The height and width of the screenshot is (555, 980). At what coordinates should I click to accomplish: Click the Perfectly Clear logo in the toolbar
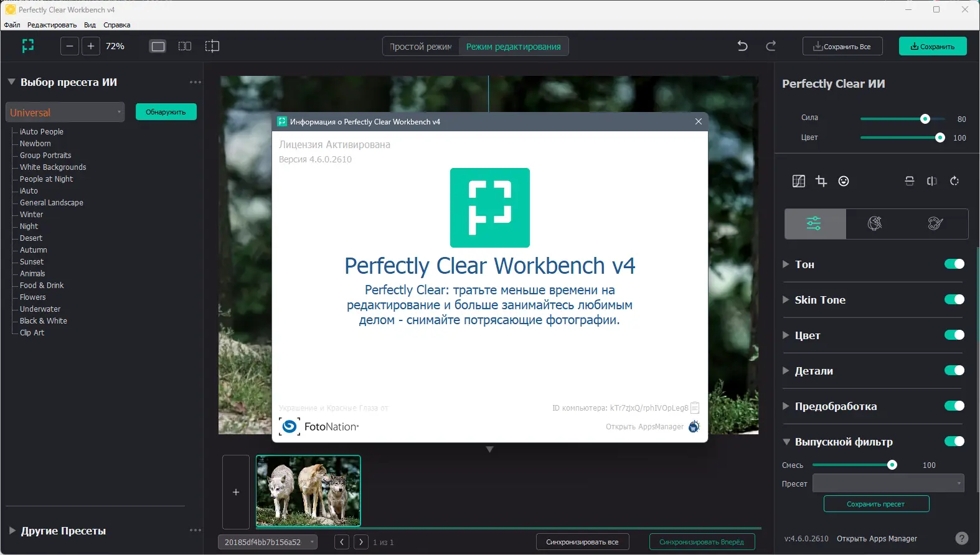click(28, 46)
